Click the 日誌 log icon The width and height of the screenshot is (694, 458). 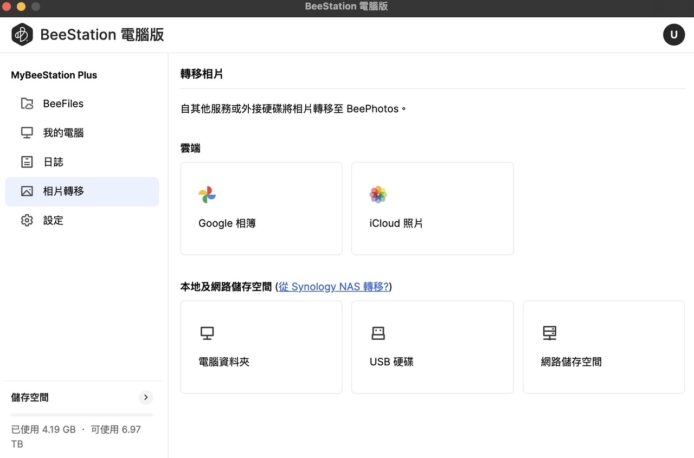pos(27,161)
